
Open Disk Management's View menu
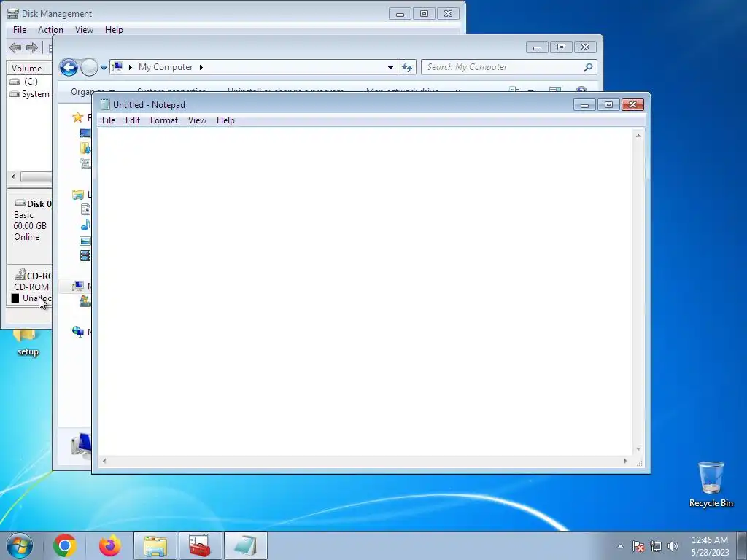84,29
